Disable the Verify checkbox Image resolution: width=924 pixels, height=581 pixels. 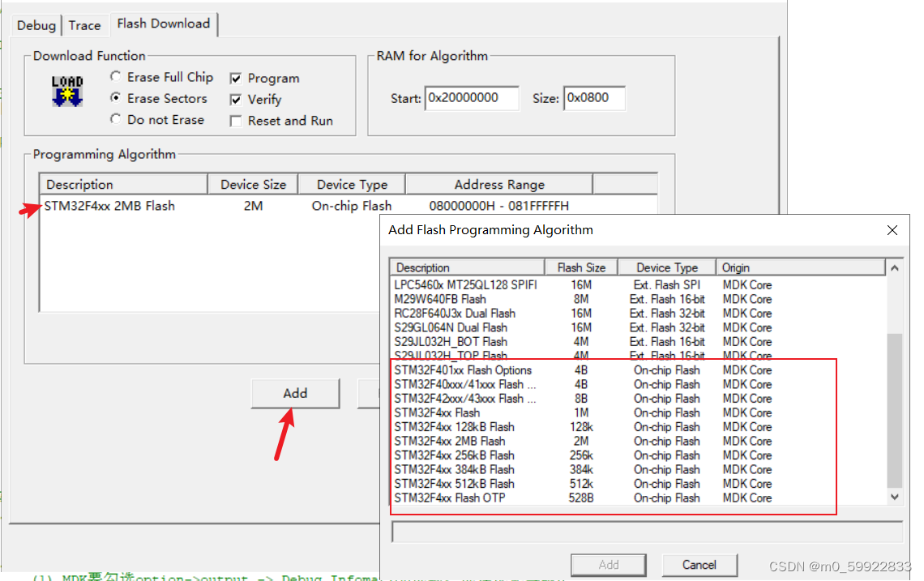[x=235, y=99]
